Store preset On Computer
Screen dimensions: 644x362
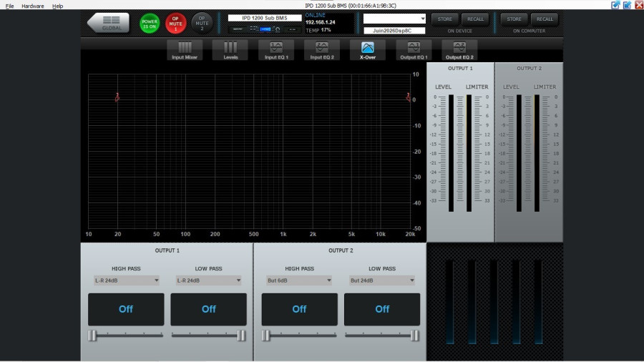point(514,19)
